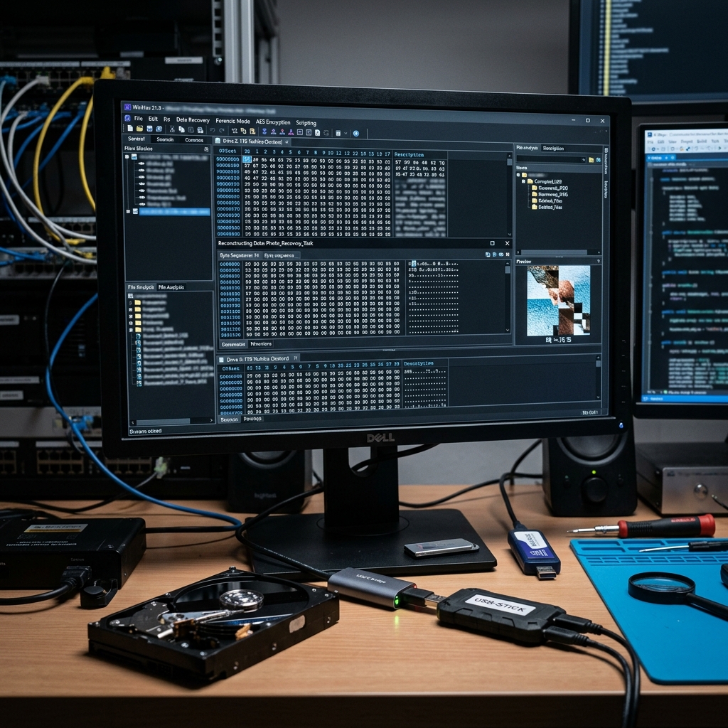Select the Drive Z hex editor tab
Screen dimensions: 728x728
pos(252,141)
